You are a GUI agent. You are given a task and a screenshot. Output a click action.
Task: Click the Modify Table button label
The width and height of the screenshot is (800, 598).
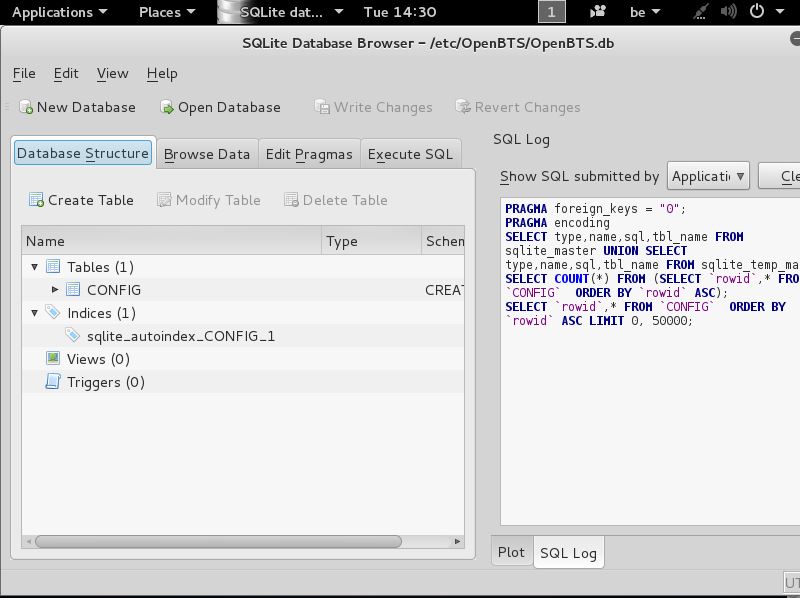(x=218, y=200)
